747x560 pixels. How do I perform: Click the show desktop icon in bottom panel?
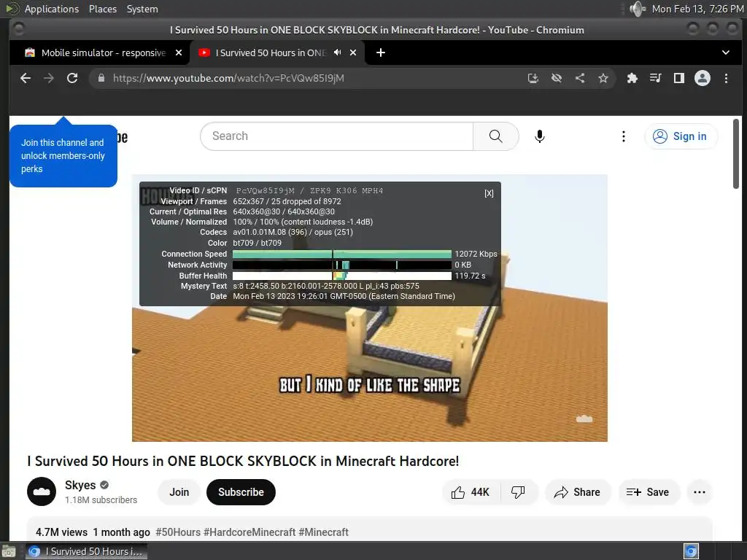point(9,551)
